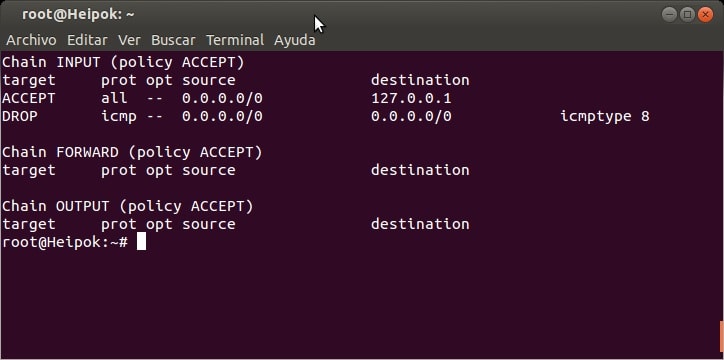Click the destination header under Chain OUTPUT
Viewport: 724px width, 360px height.
point(420,224)
